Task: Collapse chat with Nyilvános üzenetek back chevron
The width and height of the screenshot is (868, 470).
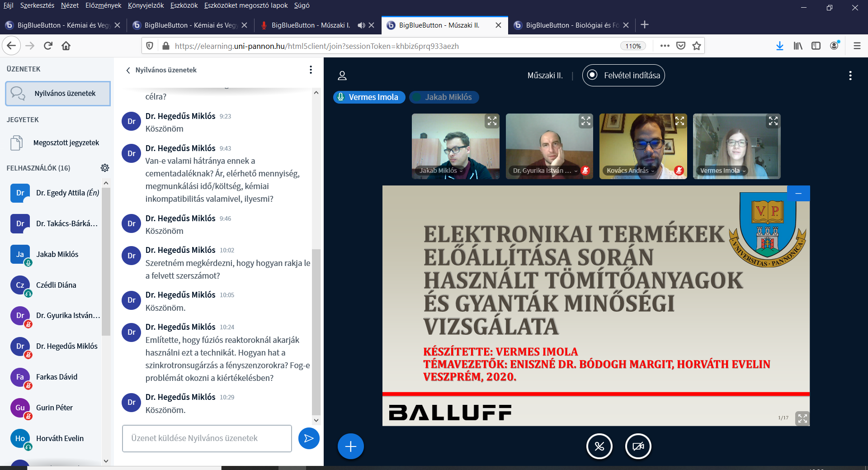Action: (128, 70)
